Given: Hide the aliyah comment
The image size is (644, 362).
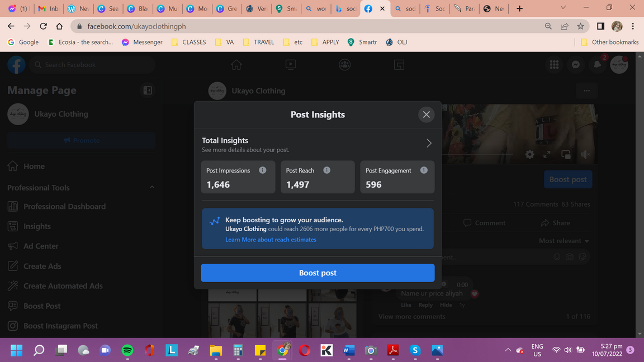Looking at the screenshot, I should 446,305.
